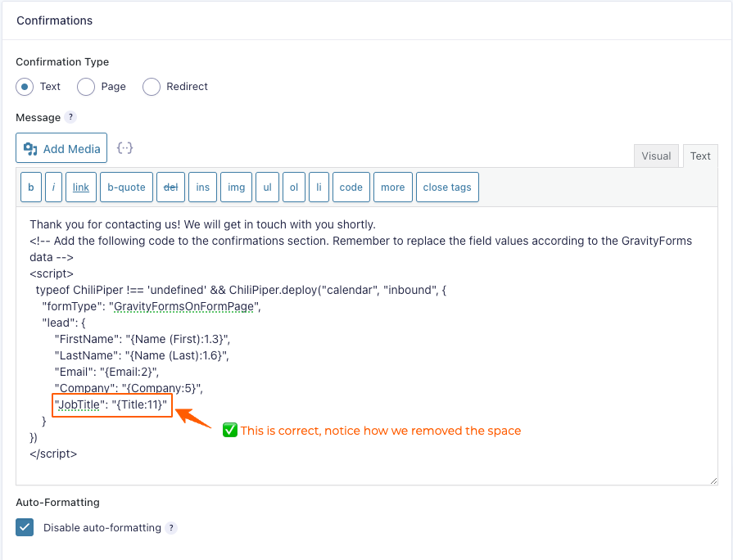Open the merge tags curly-brace icon

(x=124, y=148)
